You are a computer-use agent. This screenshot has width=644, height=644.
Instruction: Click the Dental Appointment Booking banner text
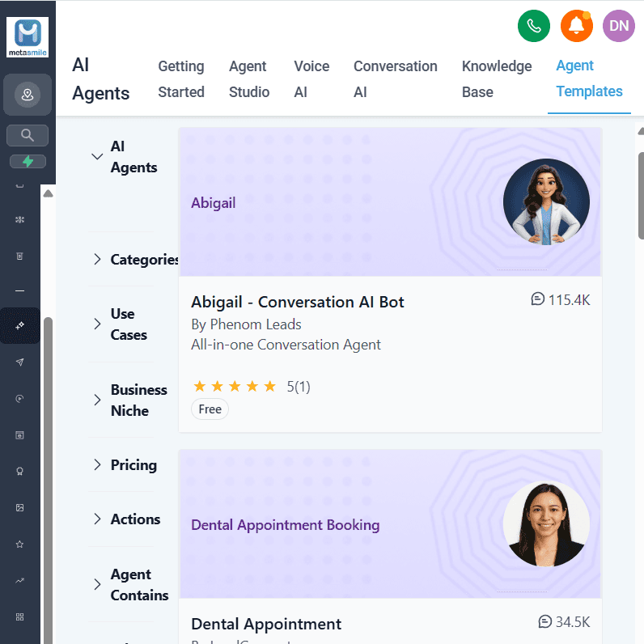[285, 525]
